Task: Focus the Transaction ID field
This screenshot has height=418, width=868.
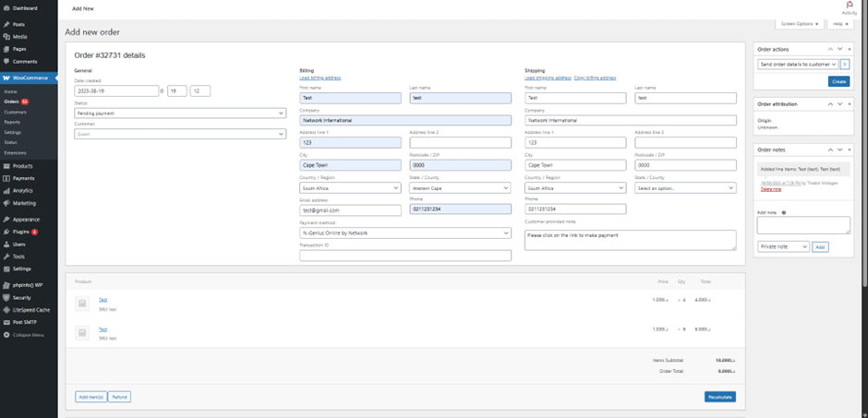Action: click(x=405, y=256)
